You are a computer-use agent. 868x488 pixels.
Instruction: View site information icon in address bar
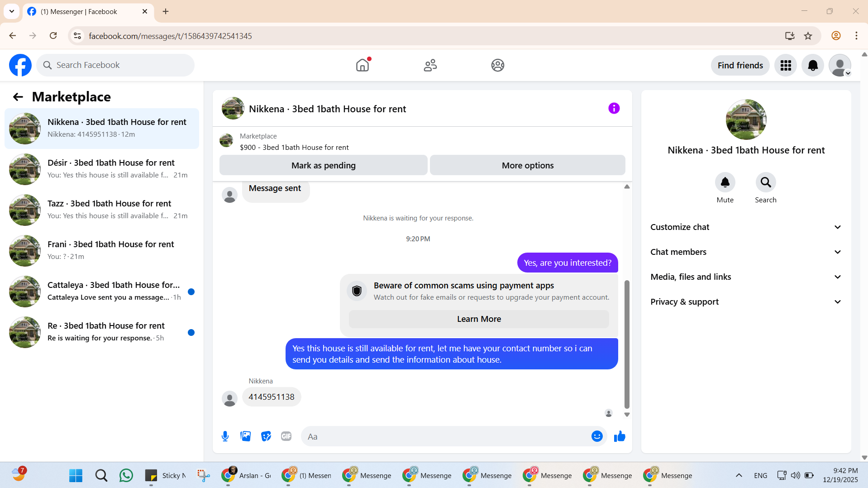click(77, 36)
